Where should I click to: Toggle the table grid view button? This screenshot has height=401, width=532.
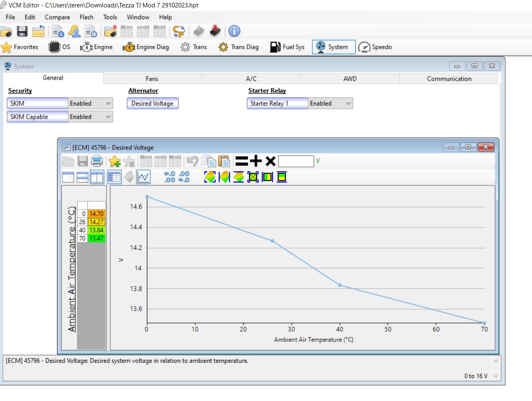click(114, 177)
